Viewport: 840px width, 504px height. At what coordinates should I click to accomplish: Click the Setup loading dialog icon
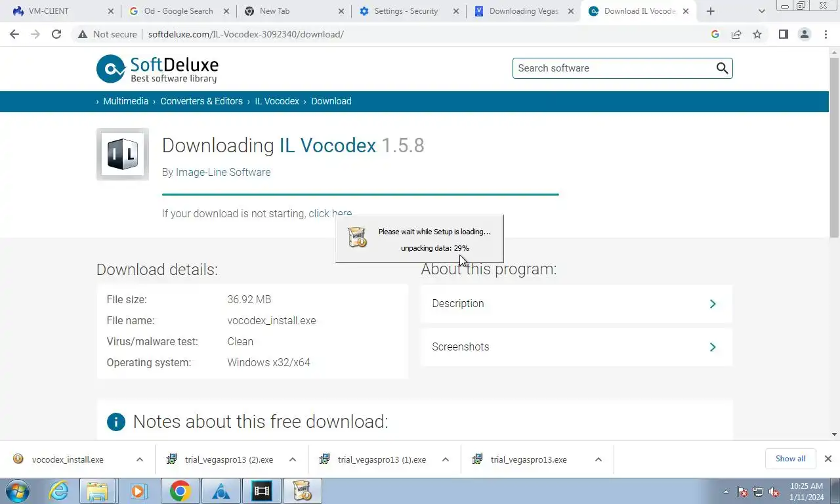coord(357,237)
